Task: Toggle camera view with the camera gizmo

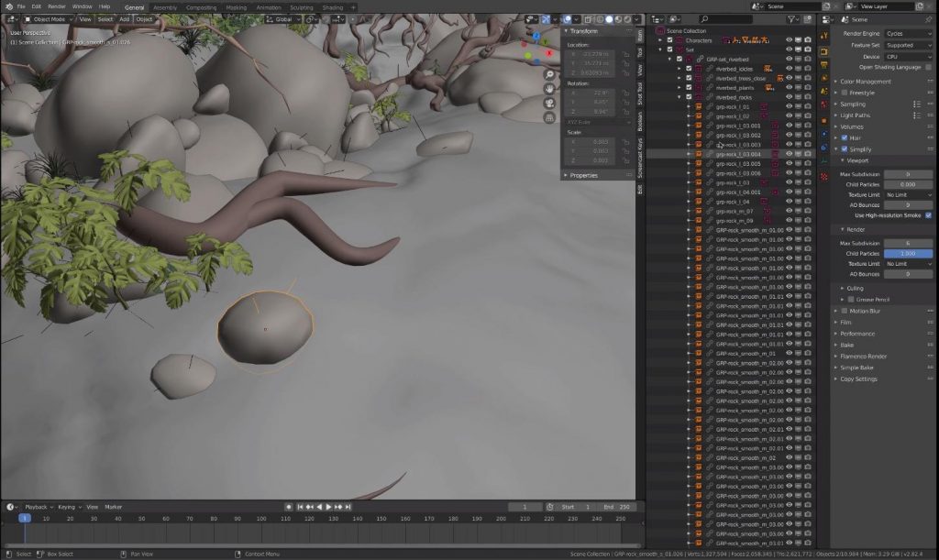Action: coord(549,104)
